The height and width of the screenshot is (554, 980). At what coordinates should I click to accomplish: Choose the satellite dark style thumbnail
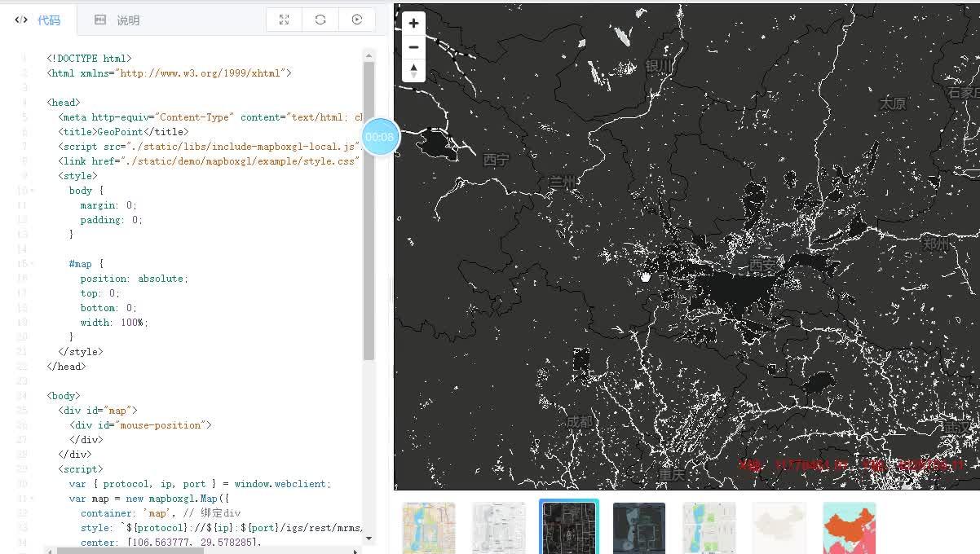[639, 528]
